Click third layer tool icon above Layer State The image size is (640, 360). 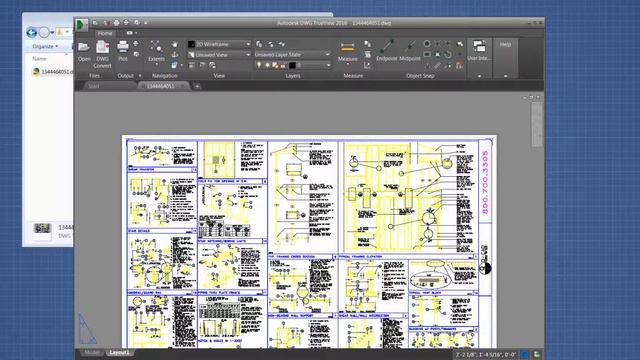click(x=282, y=44)
